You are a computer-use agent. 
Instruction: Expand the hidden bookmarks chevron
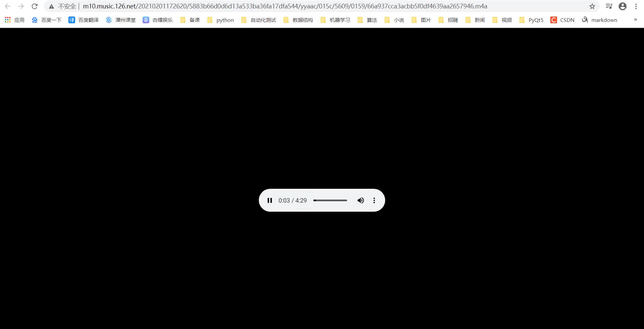[636, 20]
